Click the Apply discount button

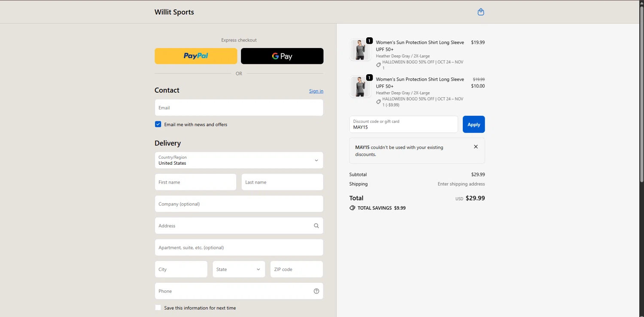tap(474, 124)
